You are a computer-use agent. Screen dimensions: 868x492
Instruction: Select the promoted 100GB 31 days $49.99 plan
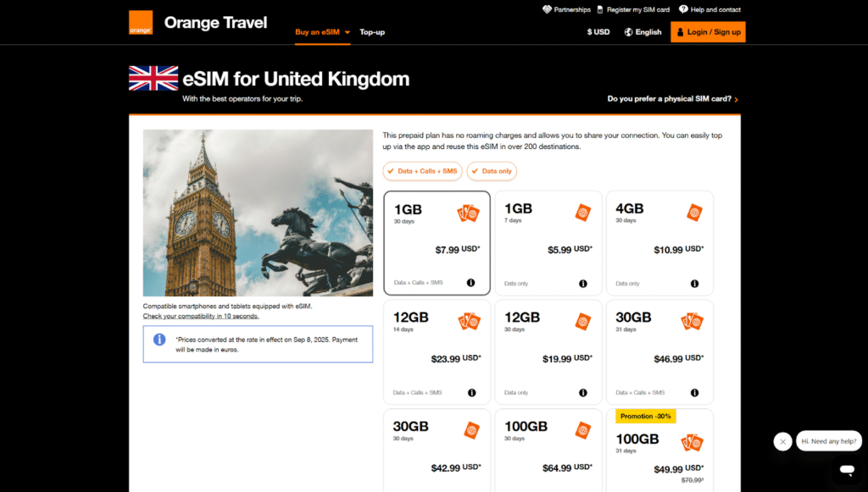click(x=659, y=451)
